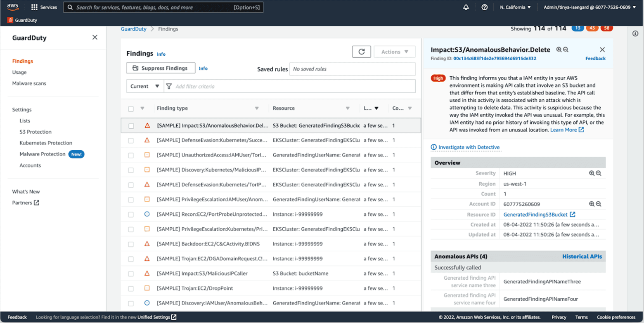Open the info circle icon at right edge
The width and height of the screenshot is (644, 323).
[x=636, y=34]
